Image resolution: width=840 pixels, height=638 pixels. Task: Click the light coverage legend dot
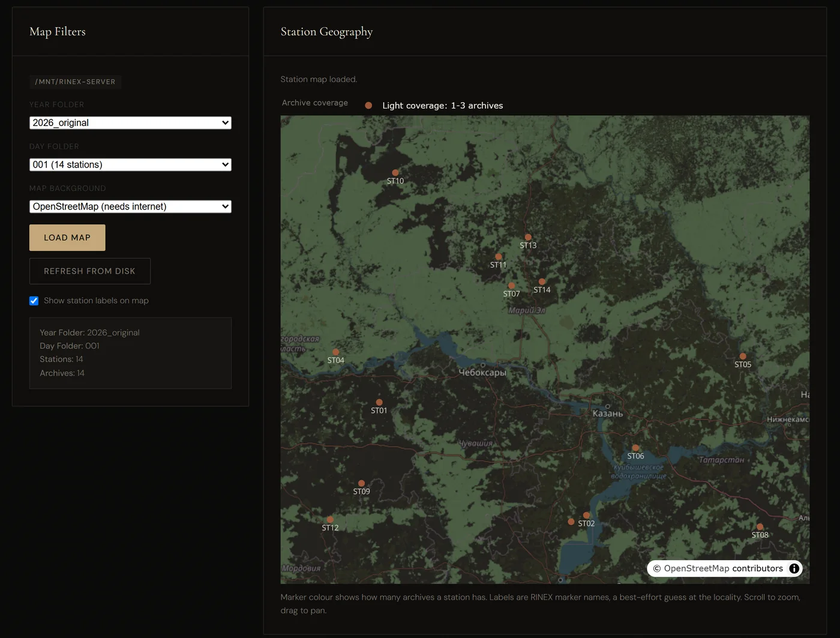pos(368,106)
